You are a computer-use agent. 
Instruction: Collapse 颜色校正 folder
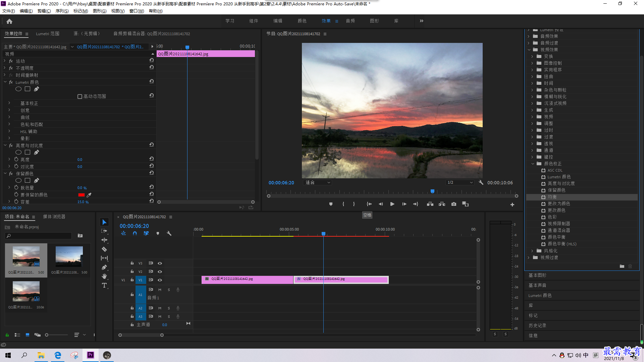point(532,164)
